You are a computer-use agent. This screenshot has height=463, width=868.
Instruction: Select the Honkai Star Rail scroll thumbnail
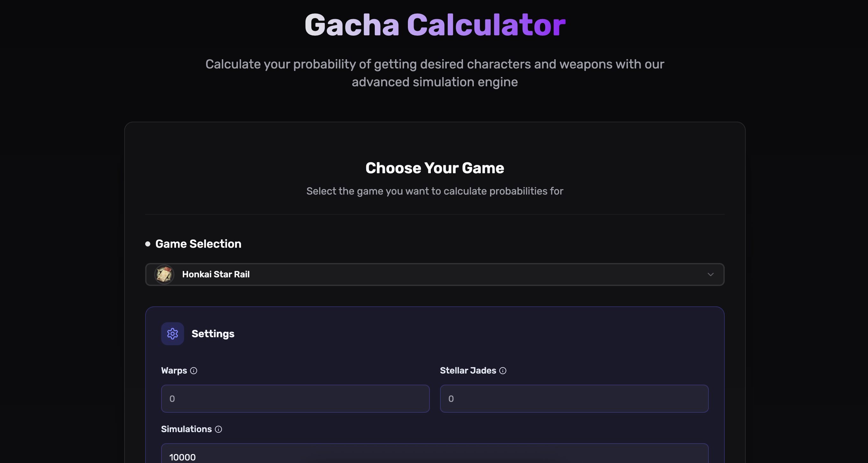click(164, 274)
